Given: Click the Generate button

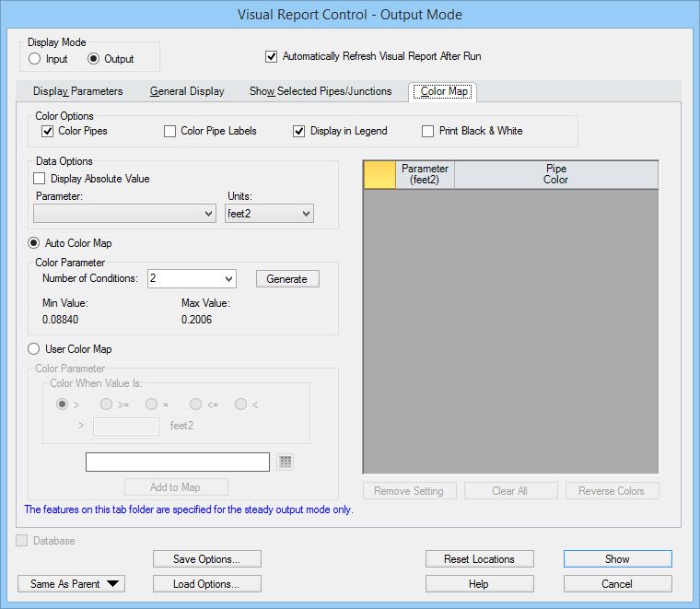Looking at the screenshot, I should [x=287, y=279].
